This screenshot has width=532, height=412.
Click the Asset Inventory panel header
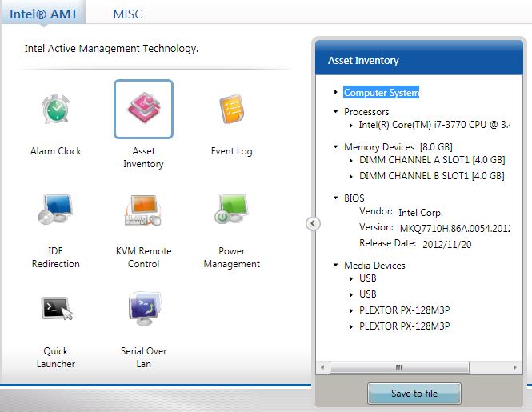pos(419,58)
